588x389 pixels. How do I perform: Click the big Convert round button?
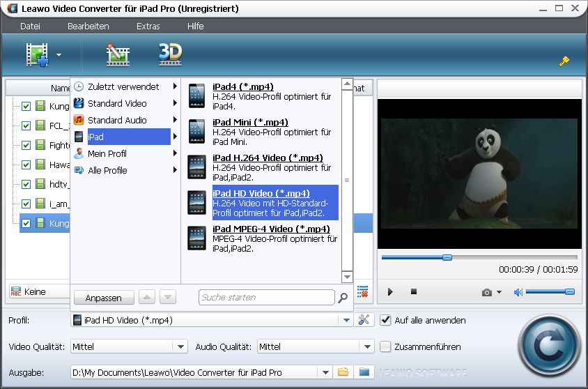[549, 347]
